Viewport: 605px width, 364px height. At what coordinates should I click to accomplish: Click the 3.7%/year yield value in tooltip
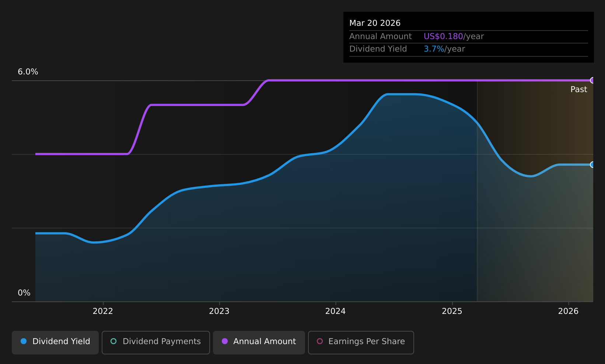pos(444,49)
